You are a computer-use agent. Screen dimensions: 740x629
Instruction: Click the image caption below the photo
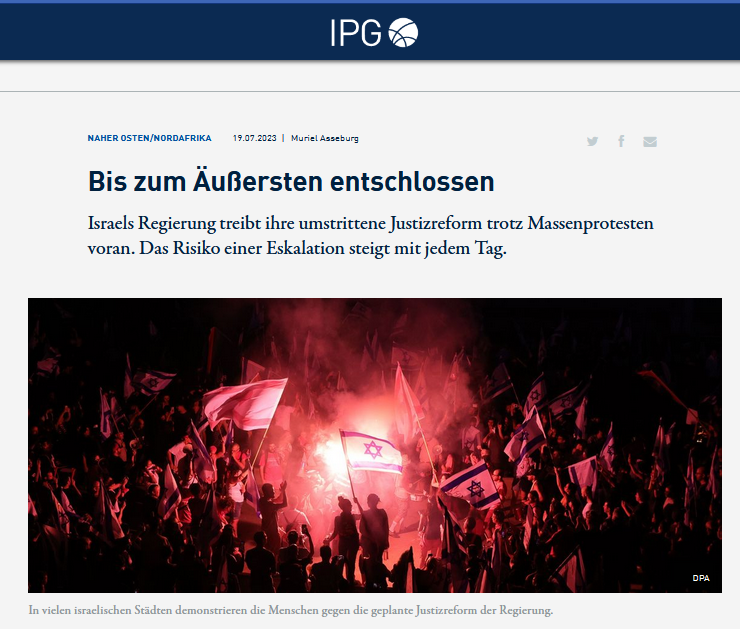point(291,610)
